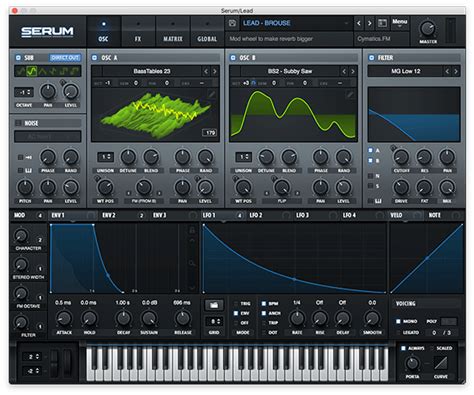Viewport: 474px width, 395px height.
Task: Select the LFO 3 tab
Action: coord(302,215)
